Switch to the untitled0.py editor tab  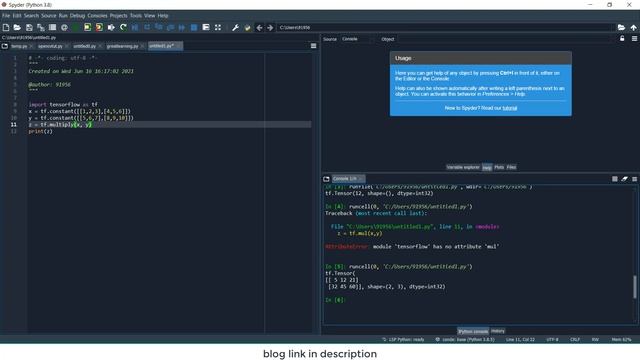pyautogui.click(x=84, y=46)
